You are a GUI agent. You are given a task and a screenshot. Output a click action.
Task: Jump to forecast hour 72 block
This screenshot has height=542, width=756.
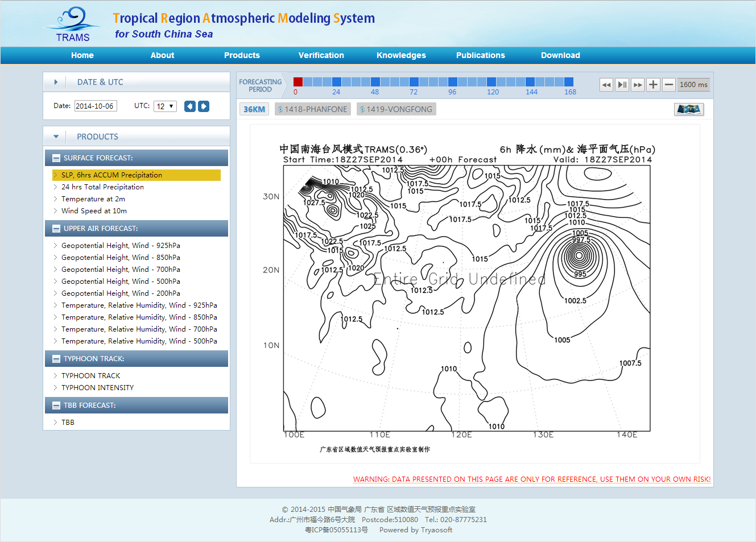(414, 82)
